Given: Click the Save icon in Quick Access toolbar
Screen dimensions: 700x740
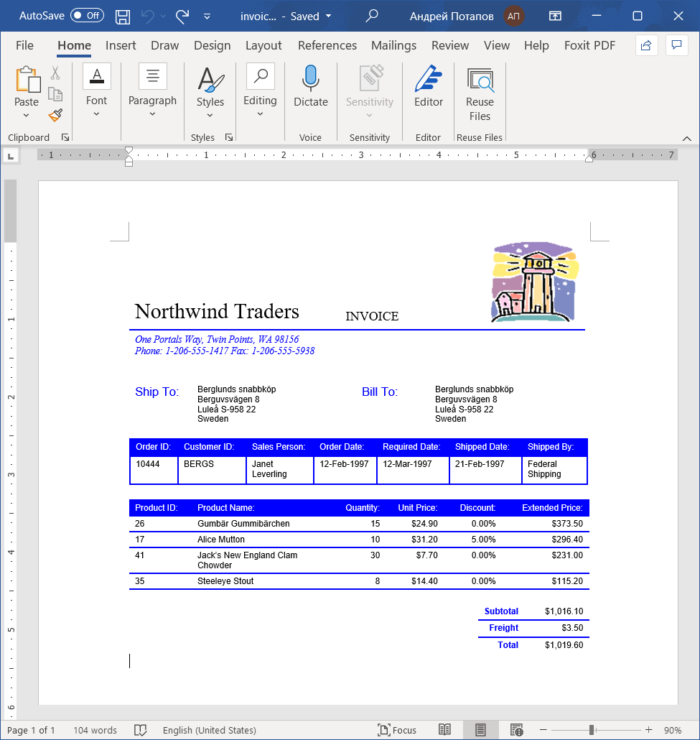Looking at the screenshot, I should point(122,16).
